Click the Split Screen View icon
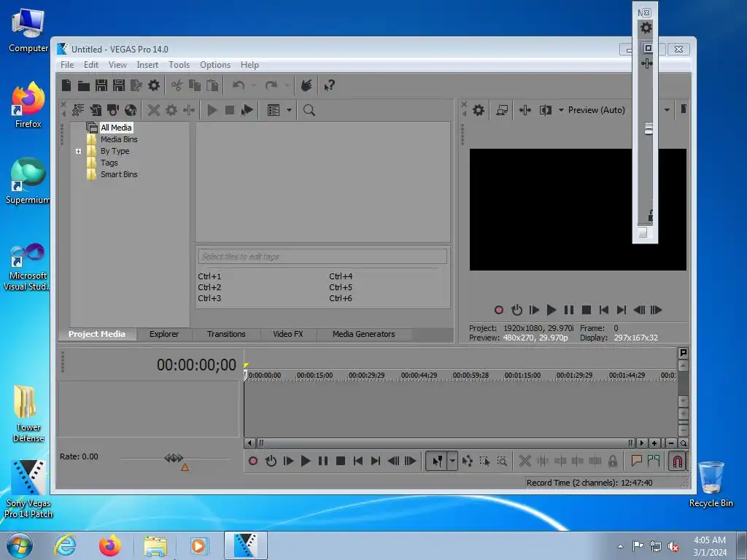The image size is (747, 560). pos(546,111)
